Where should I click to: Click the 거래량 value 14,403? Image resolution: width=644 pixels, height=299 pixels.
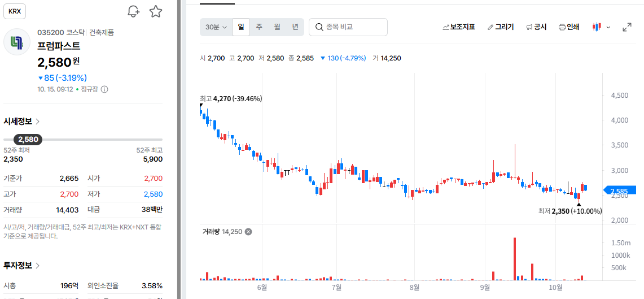[x=67, y=210]
